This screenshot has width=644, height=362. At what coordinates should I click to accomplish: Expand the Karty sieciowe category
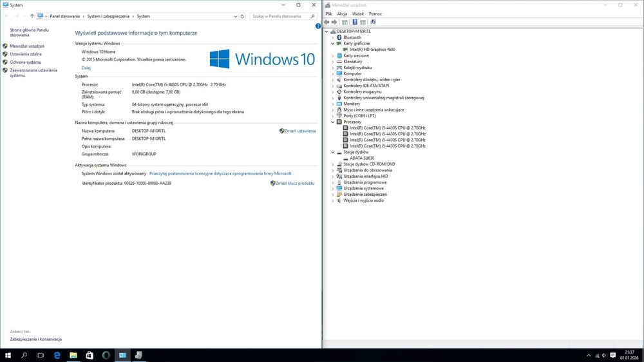point(333,55)
